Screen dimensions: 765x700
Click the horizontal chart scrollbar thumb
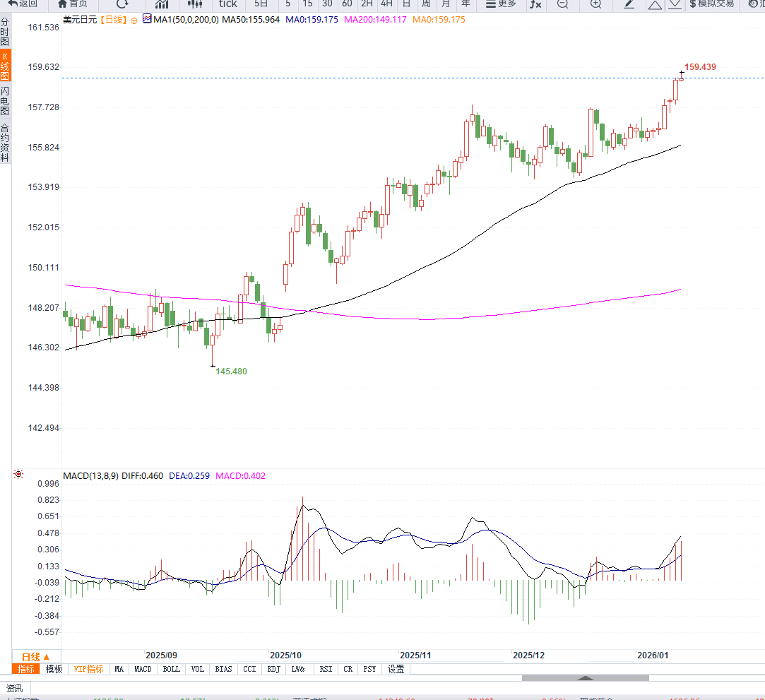[585, 678]
